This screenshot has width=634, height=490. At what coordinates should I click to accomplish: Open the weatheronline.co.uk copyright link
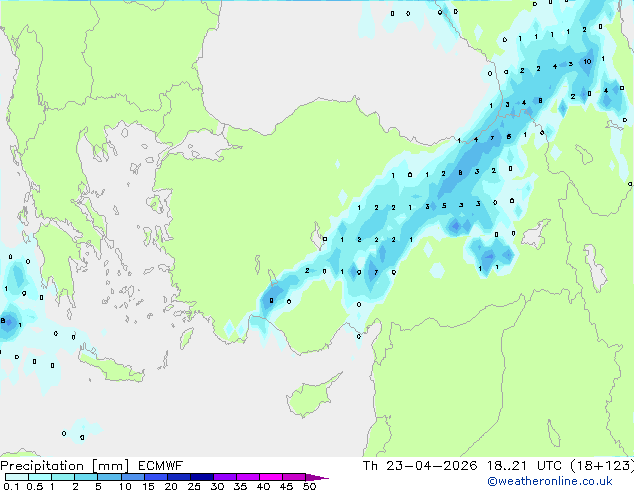point(550,481)
